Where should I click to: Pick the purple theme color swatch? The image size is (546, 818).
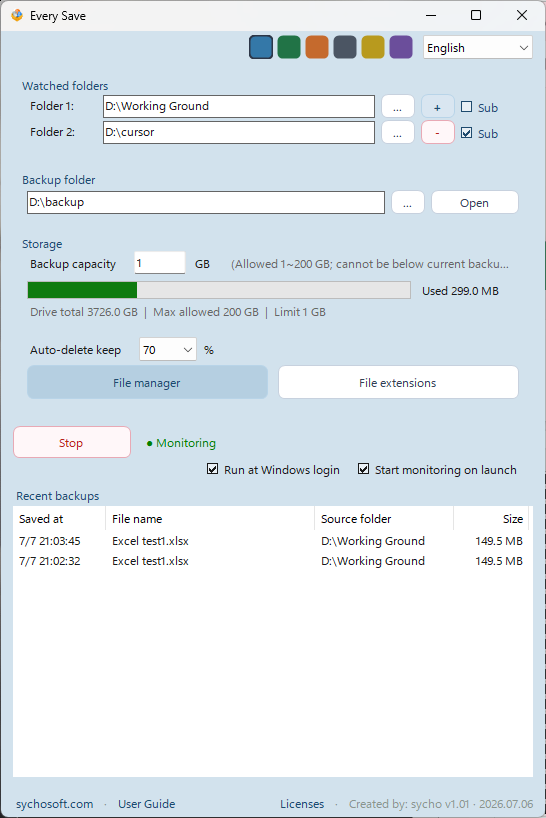(x=401, y=47)
